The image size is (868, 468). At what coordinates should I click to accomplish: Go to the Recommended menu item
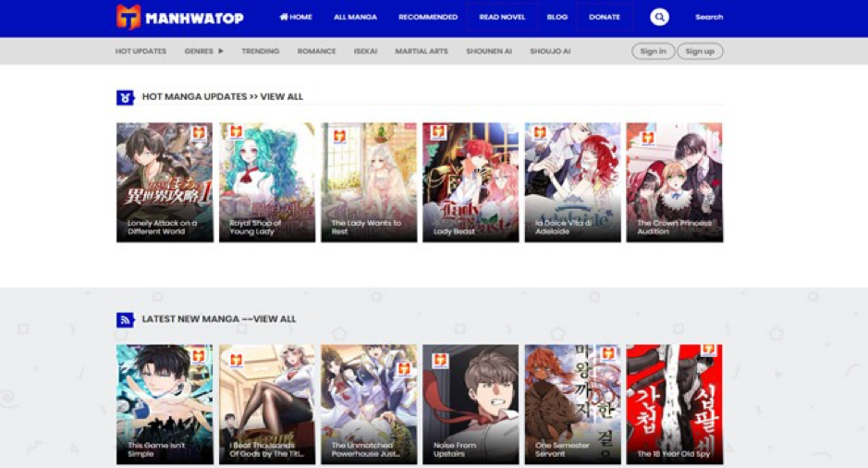[428, 17]
